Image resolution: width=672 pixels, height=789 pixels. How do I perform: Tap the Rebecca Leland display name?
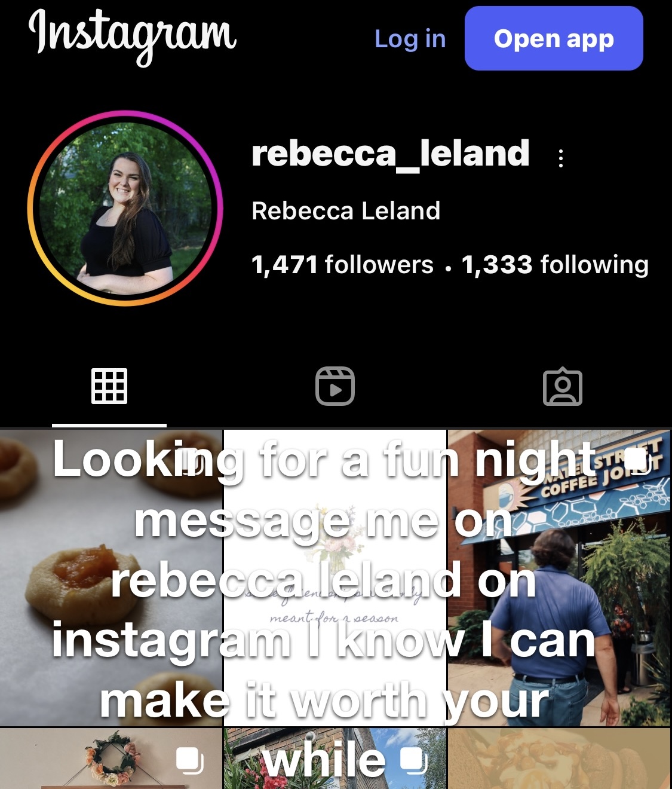pos(346,211)
